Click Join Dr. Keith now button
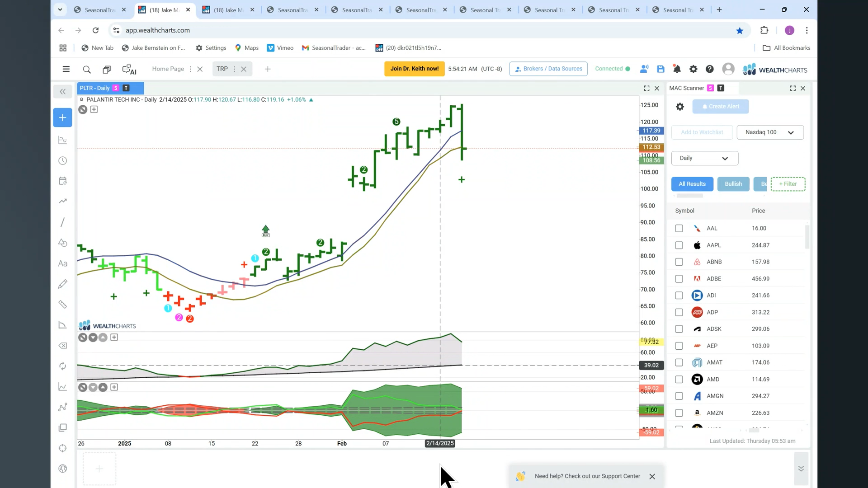The image size is (868, 488). coord(415,69)
